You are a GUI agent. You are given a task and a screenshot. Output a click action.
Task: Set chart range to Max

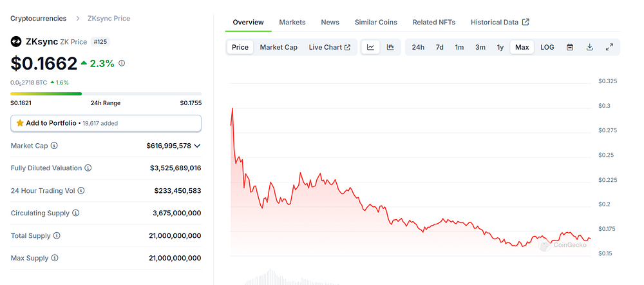[522, 47]
